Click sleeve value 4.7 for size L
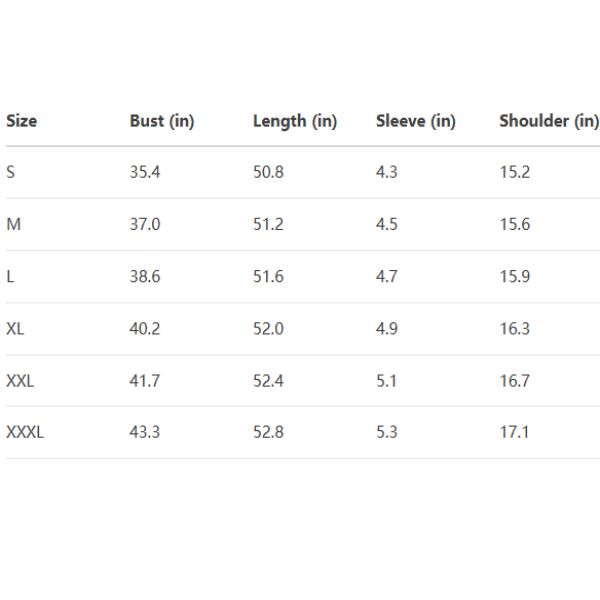Viewport: 600px width, 600px height. click(x=386, y=276)
